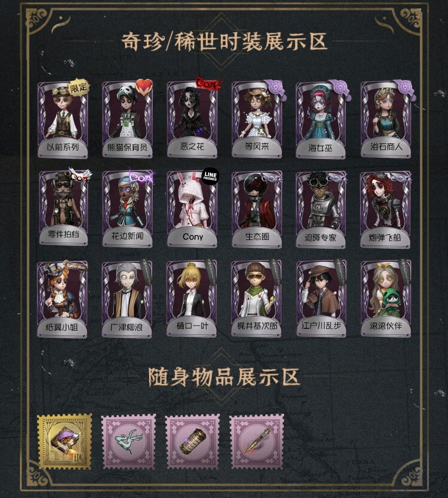The height and width of the screenshot is (498, 448).
Task: Select the 海女巫 costume card
Action: 321,120
